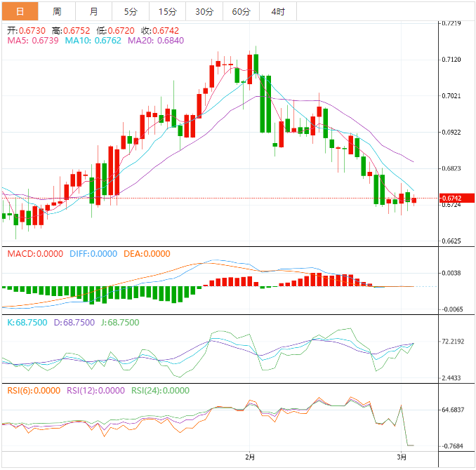Select the MA20 moving average label
The width and height of the screenshot is (476, 470).
point(156,41)
